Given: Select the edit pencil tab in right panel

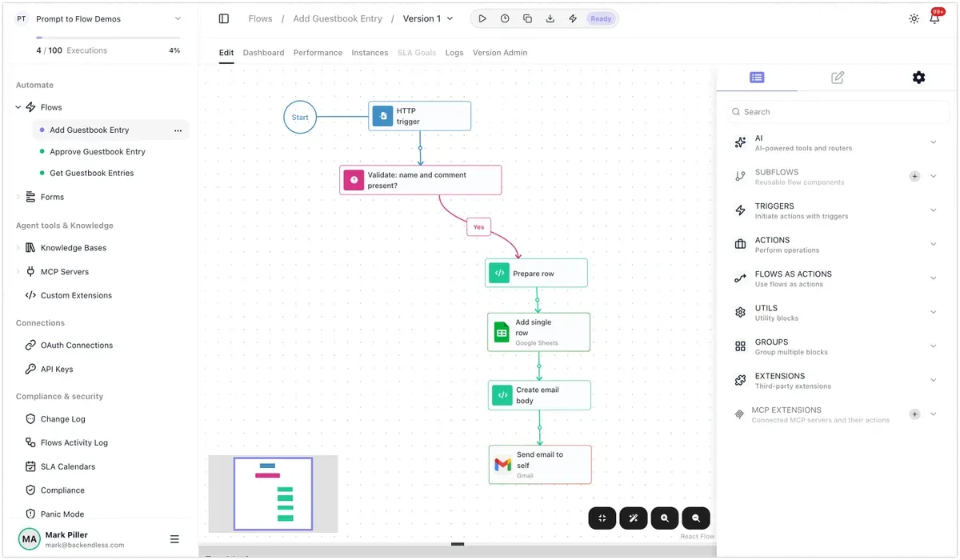Looking at the screenshot, I should 838,78.
